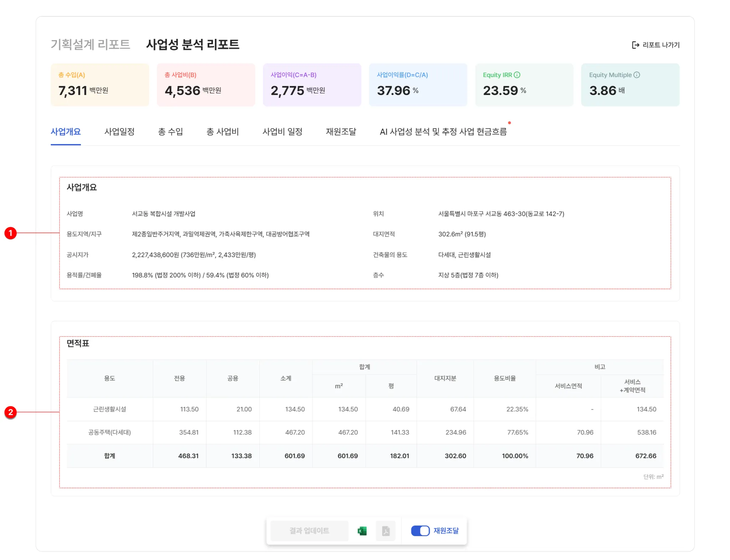This screenshot has width=730, height=560.
Task: Click the Equity Multiple info icon
Action: [637, 75]
